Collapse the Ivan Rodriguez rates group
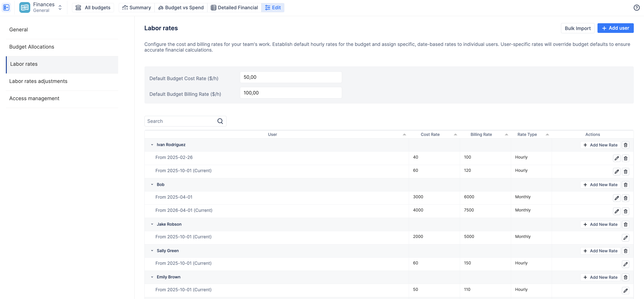 click(152, 145)
